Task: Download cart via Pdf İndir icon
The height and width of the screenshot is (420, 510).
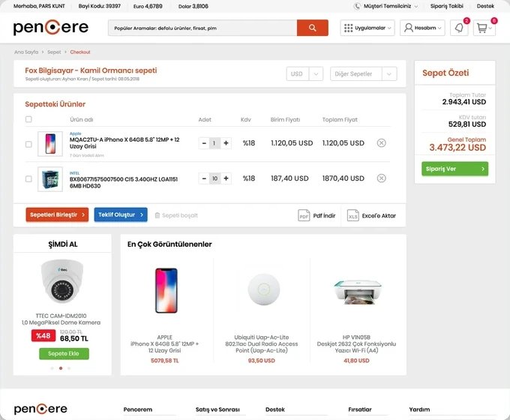Action: [x=304, y=215]
